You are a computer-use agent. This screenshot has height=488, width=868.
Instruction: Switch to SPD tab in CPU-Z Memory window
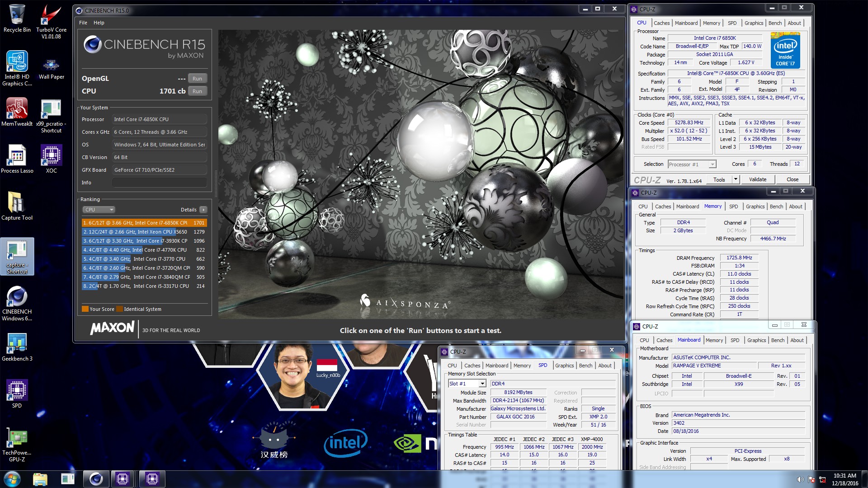pyautogui.click(x=733, y=206)
